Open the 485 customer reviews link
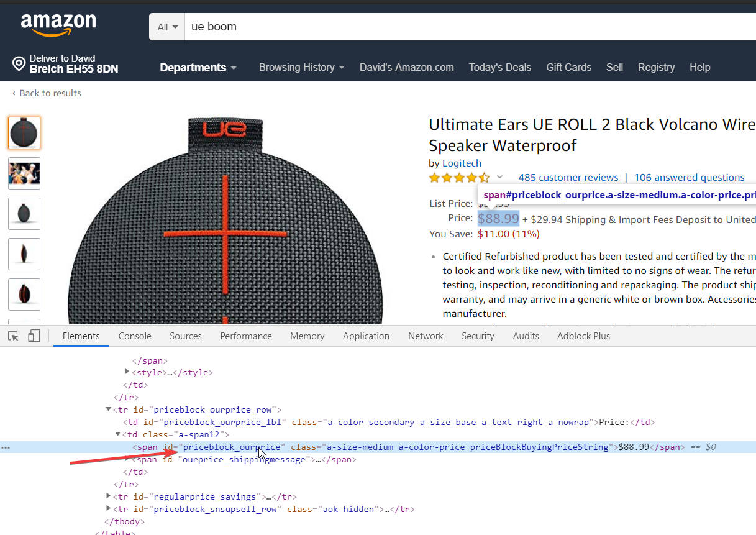Image resolution: width=756 pixels, height=535 pixels. click(x=568, y=178)
